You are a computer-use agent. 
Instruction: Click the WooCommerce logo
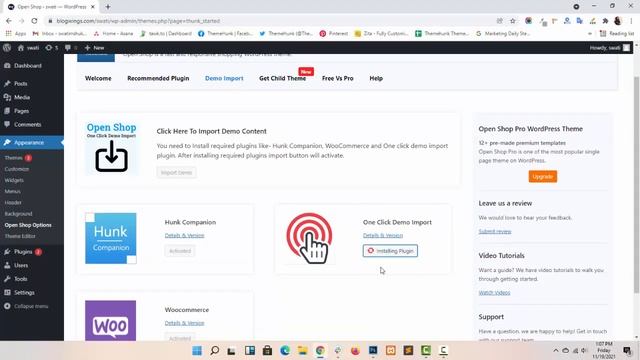pyautogui.click(x=111, y=321)
